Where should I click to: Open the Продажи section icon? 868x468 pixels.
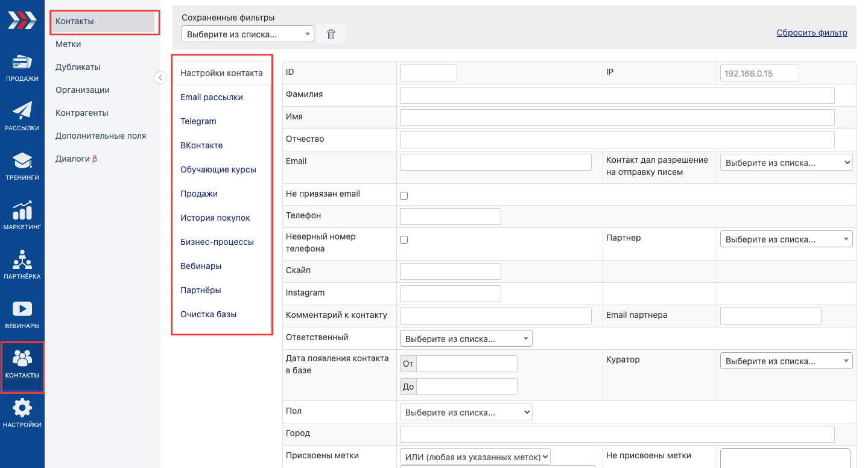(22, 63)
